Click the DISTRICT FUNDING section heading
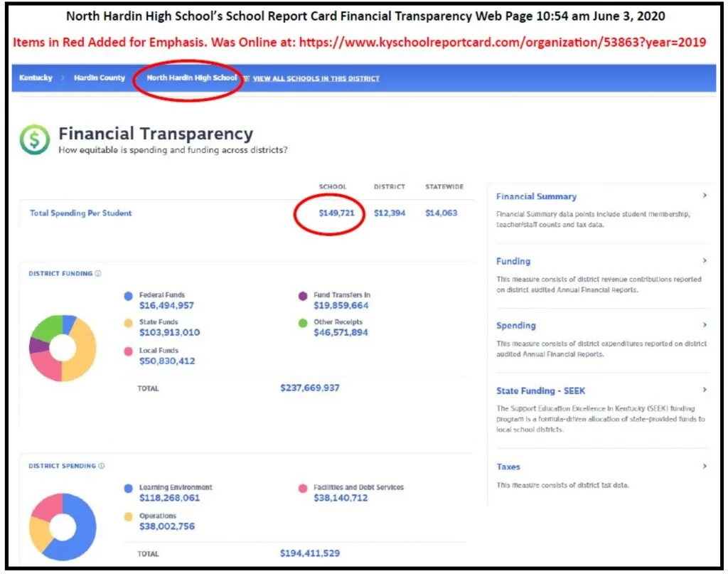 pyautogui.click(x=60, y=274)
